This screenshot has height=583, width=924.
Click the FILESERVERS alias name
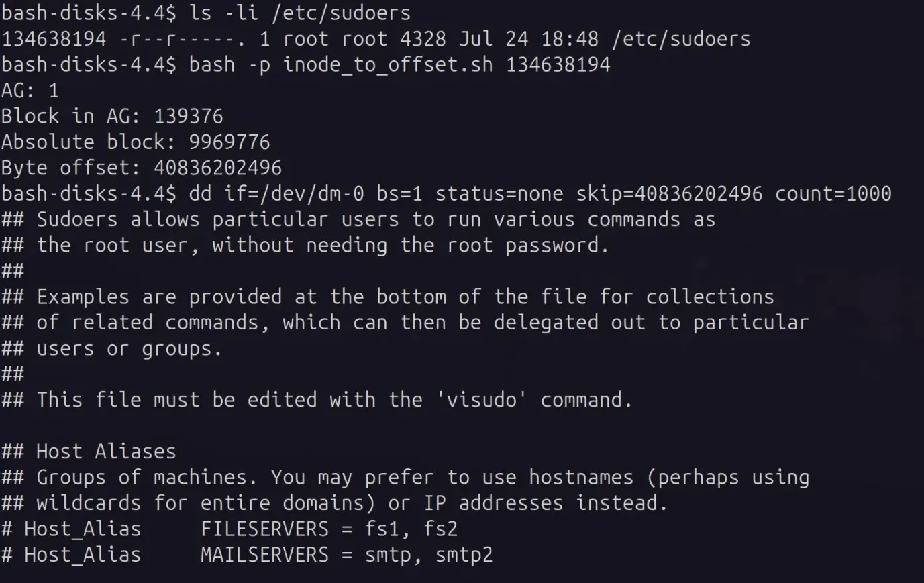coord(264,529)
